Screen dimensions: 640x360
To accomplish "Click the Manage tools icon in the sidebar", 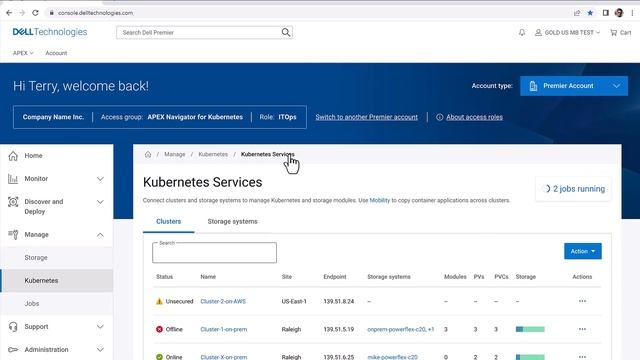I will pos(13,235).
